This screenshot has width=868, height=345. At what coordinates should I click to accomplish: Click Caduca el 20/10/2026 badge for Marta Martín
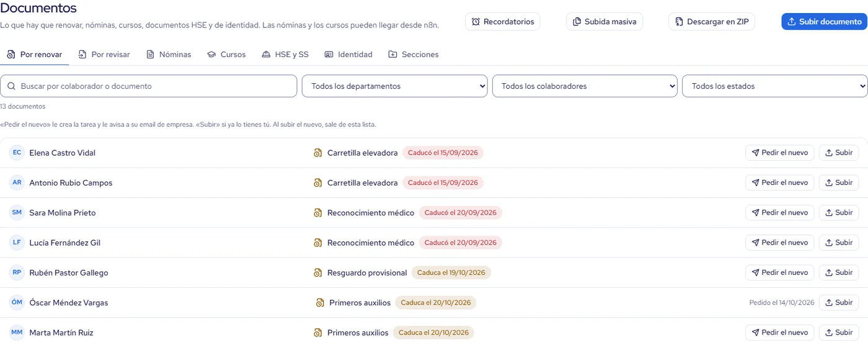pos(433,333)
